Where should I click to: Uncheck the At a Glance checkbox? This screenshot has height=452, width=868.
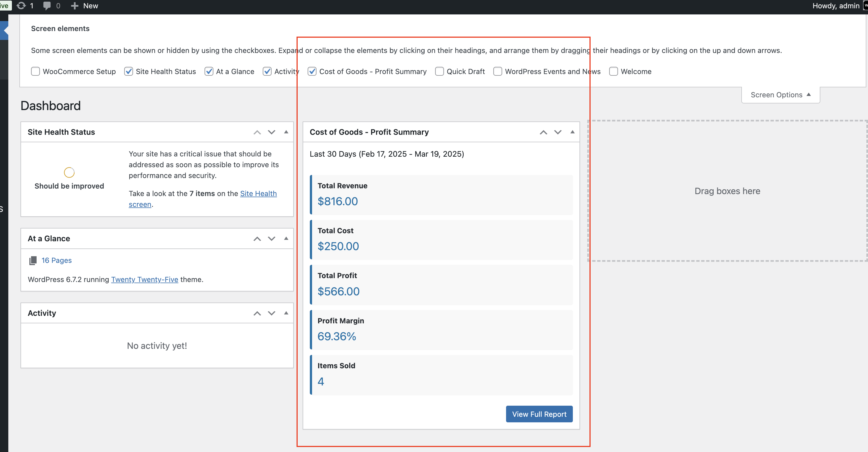click(209, 72)
